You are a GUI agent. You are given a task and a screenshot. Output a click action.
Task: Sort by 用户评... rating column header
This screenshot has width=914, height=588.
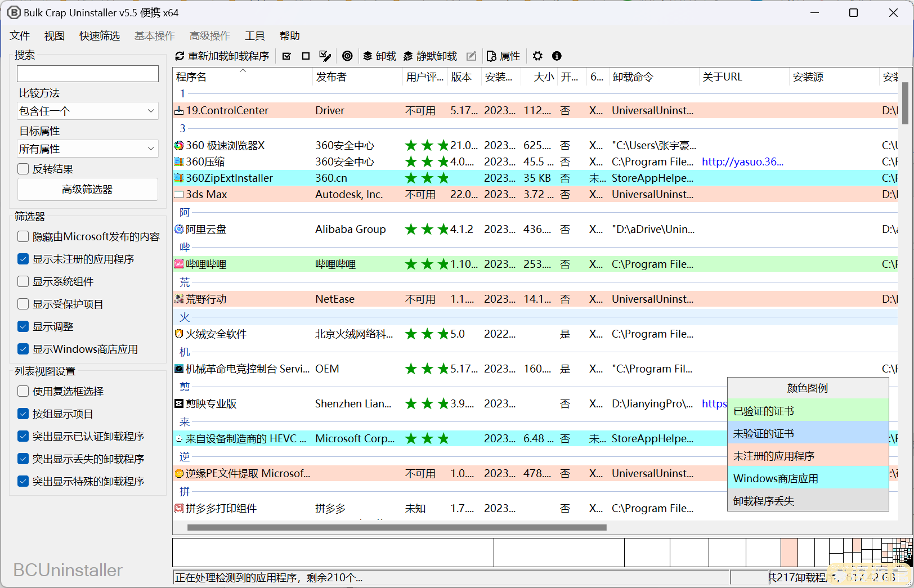[x=425, y=77]
